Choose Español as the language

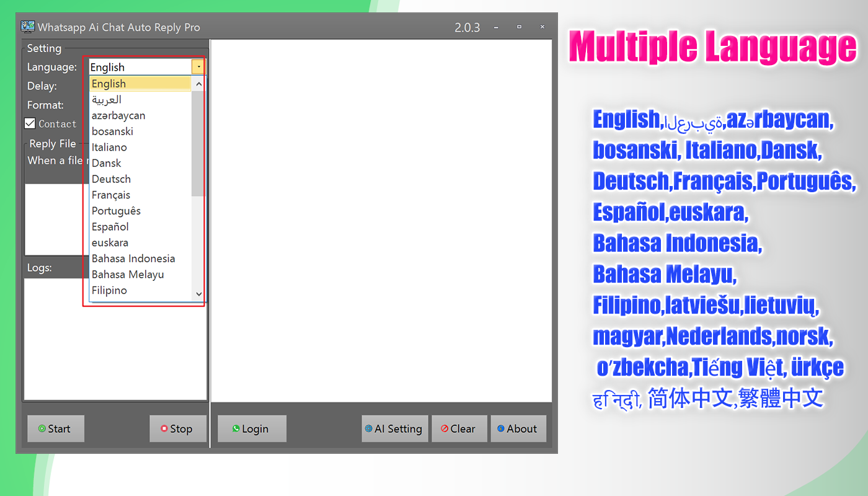(x=141, y=227)
